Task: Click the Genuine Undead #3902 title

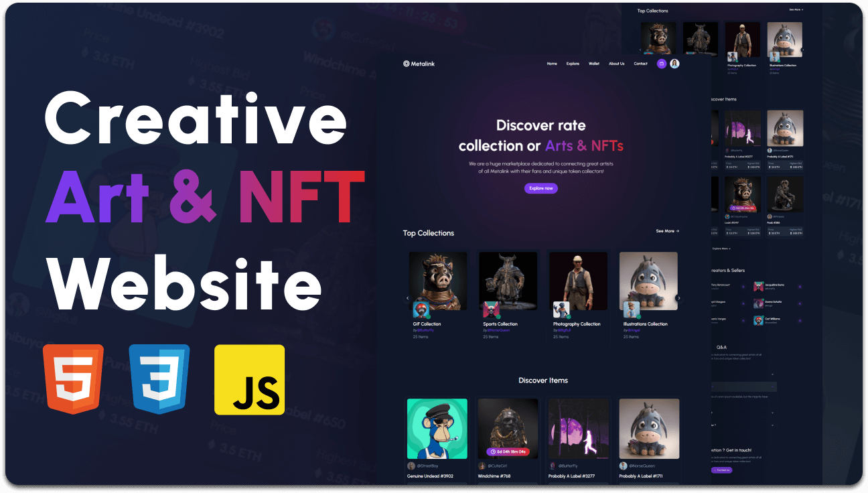Action: tap(430, 476)
